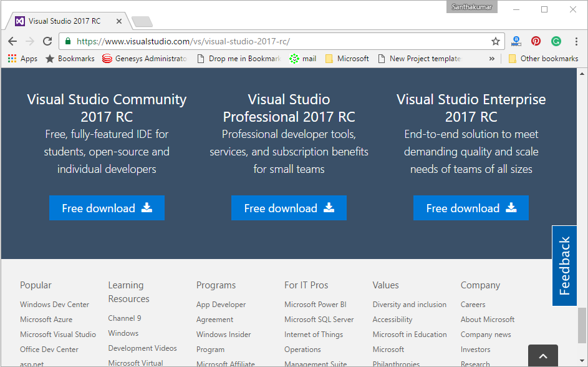Open About Microsoft link
588x367 pixels.
click(x=488, y=320)
